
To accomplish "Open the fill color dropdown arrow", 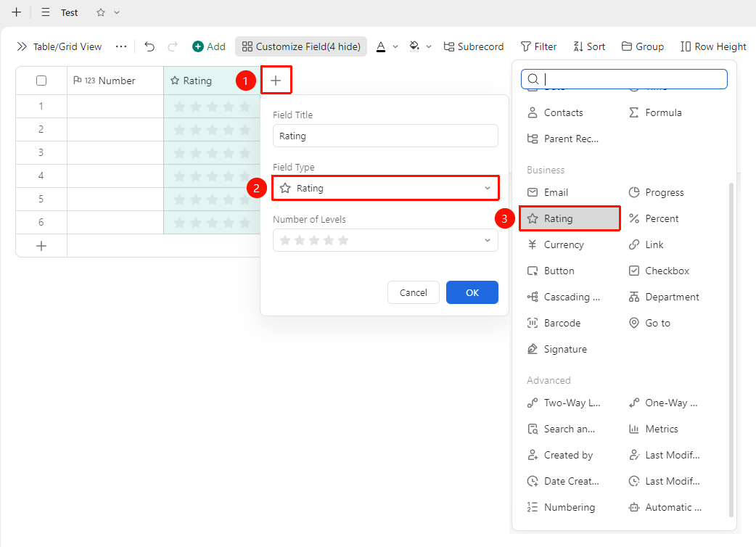I will coord(429,46).
